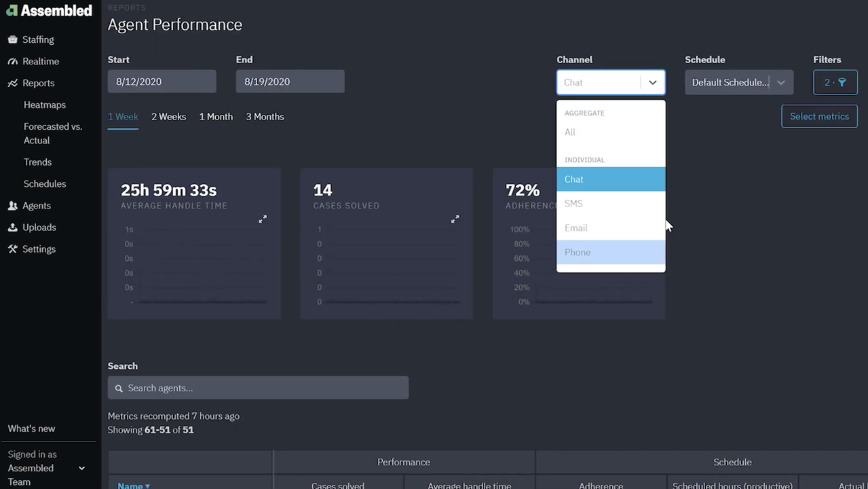Select the 1 Month range tab
Image resolution: width=868 pixels, height=489 pixels.
coord(216,117)
